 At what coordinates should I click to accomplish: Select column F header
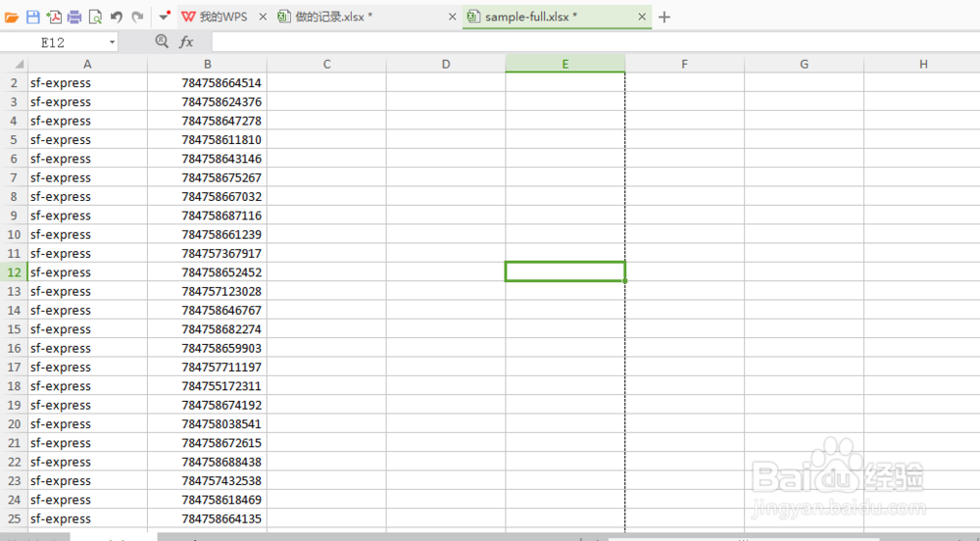[684, 64]
